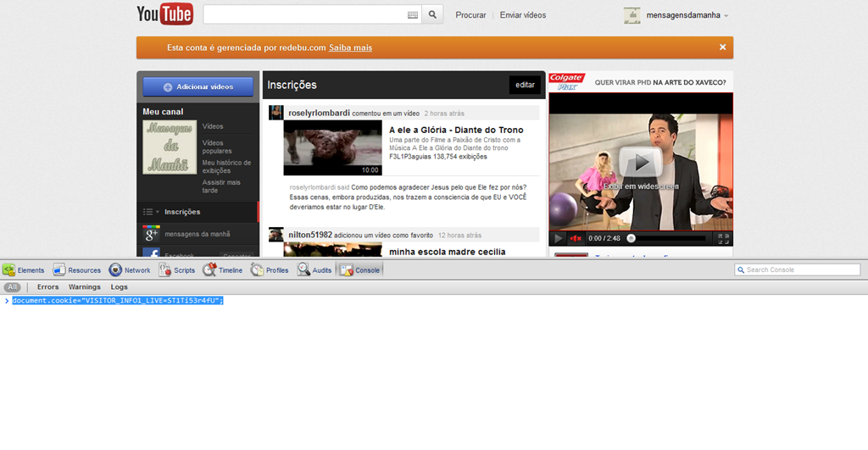Open A ele a Glória - Diante do Trono title
The height and width of the screenshot is (450, 868).
[456, 130]
